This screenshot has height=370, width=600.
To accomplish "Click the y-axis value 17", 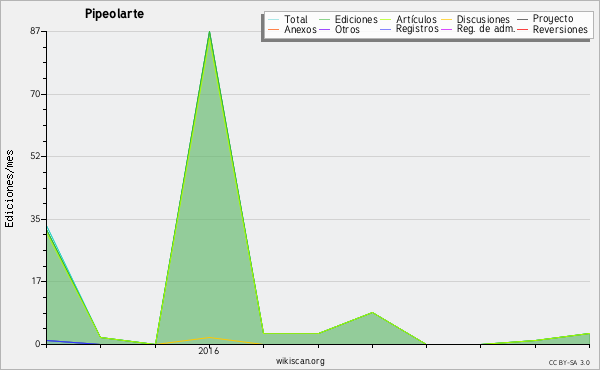I will pos(35,281).
